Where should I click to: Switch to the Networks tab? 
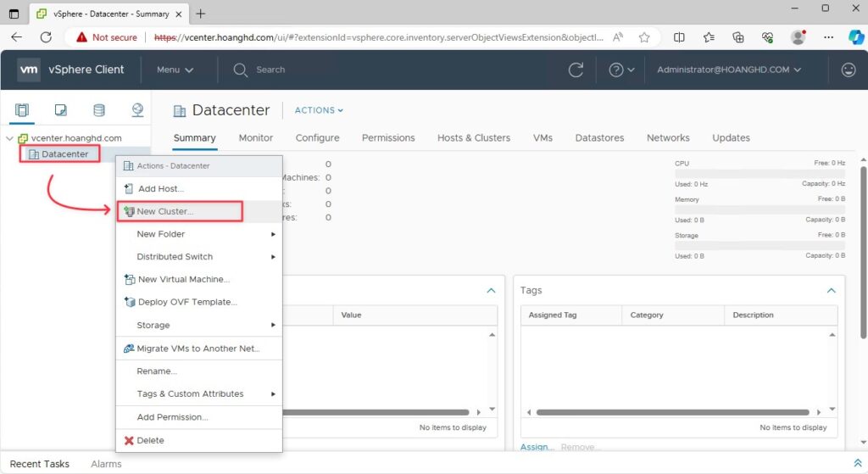[668, 138]
